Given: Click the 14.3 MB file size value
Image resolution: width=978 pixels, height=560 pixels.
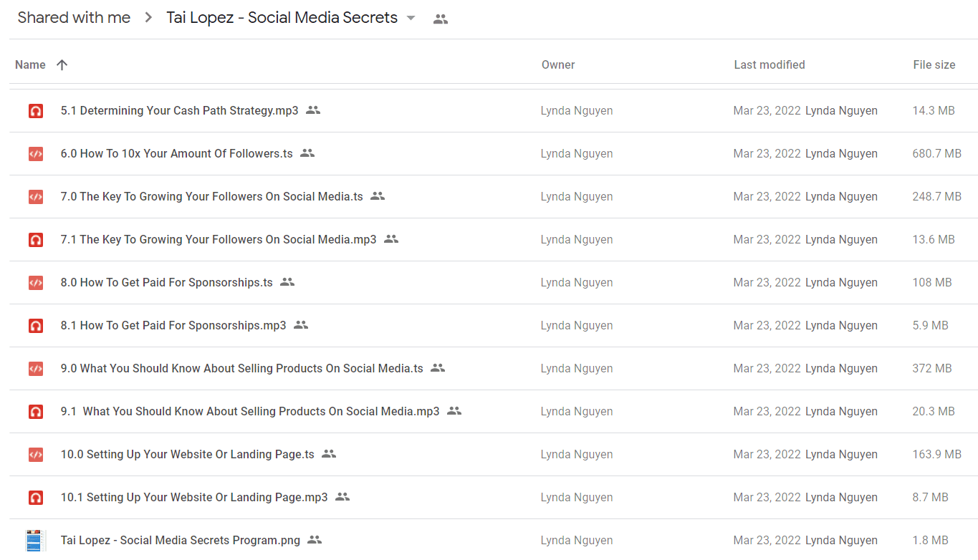Looking at the screenshot, I should click(934, 110).
